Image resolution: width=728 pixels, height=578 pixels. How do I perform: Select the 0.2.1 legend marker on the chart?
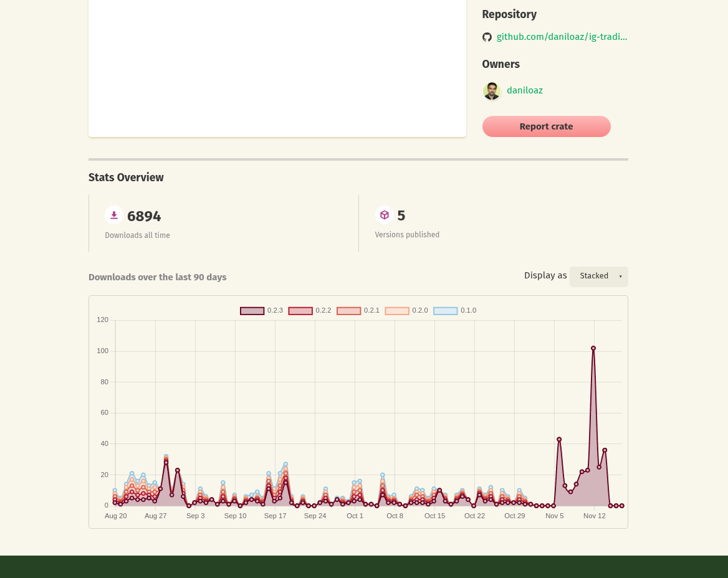pos(348,310)
